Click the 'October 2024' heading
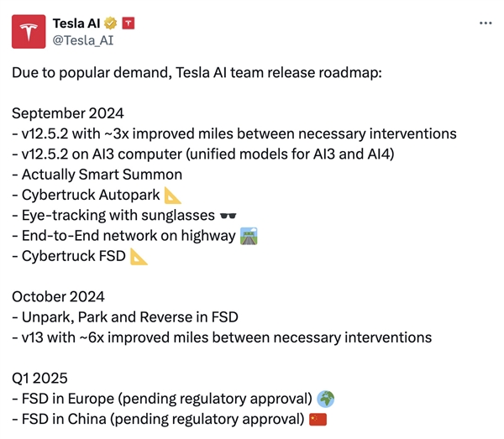Screen dimensions: 504x439 tap(58, 296)
